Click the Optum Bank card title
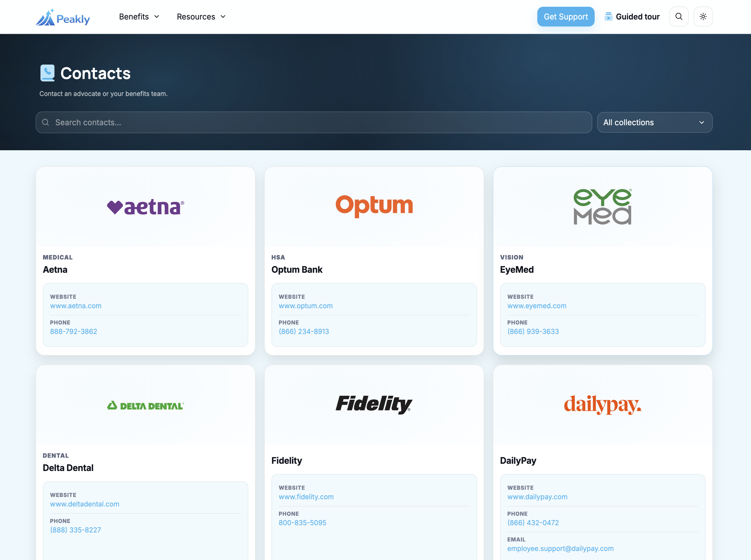The width and height of the screenshot is (751, 560). point(297,269)
